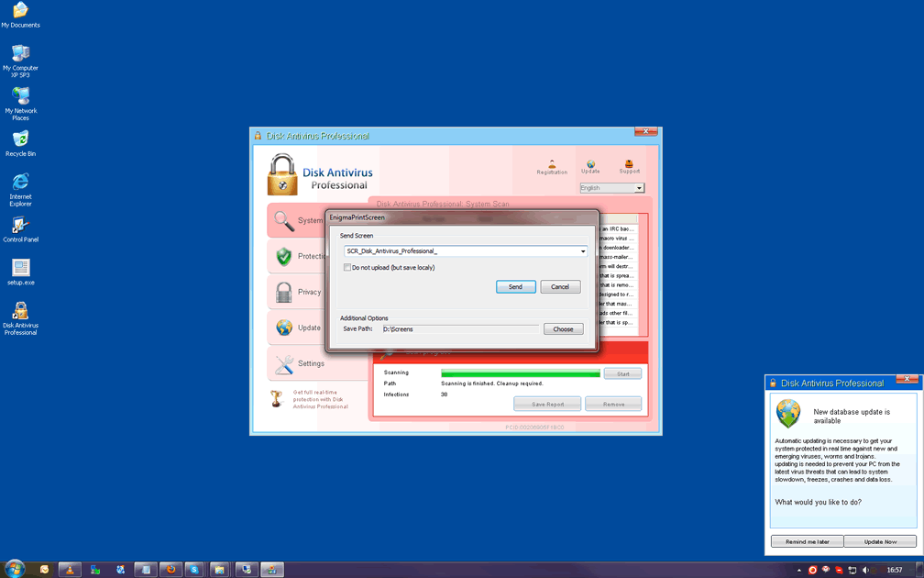Click the Save Path text field
The height and width of the screenshot is (578, 924).
click(459, 329)
